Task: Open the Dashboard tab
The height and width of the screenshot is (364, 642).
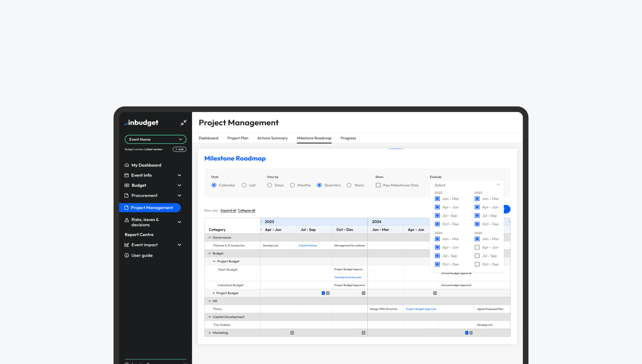Action: tap(208, 138)
